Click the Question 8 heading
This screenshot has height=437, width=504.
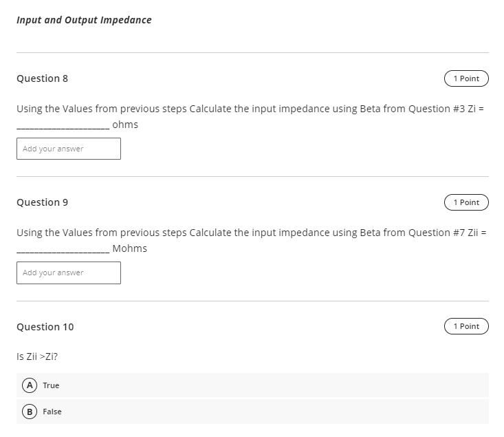(43, 78)
